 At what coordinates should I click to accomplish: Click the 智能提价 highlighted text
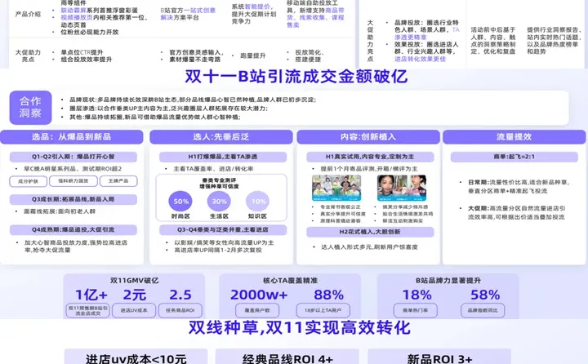(x=257, y=7)
